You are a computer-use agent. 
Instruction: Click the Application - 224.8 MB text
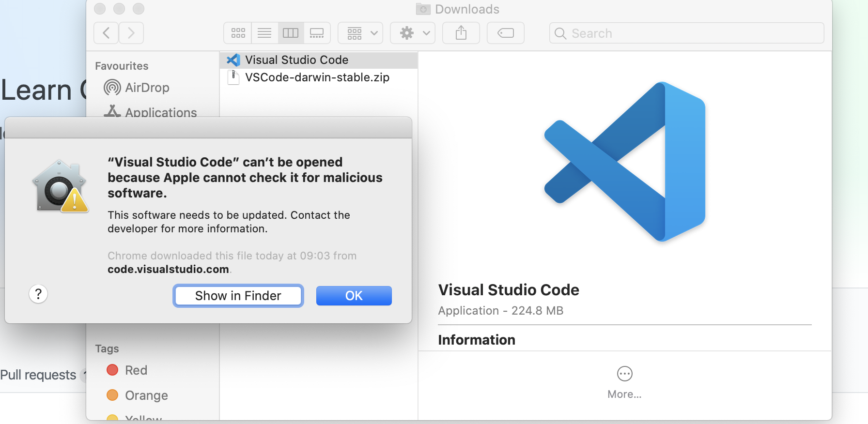click(x=501, y=311)
